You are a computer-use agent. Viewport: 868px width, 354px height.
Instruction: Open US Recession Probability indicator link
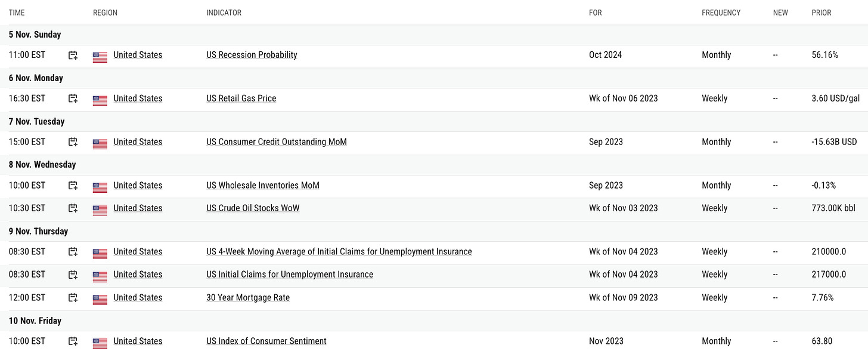click(x=252, y=55)
